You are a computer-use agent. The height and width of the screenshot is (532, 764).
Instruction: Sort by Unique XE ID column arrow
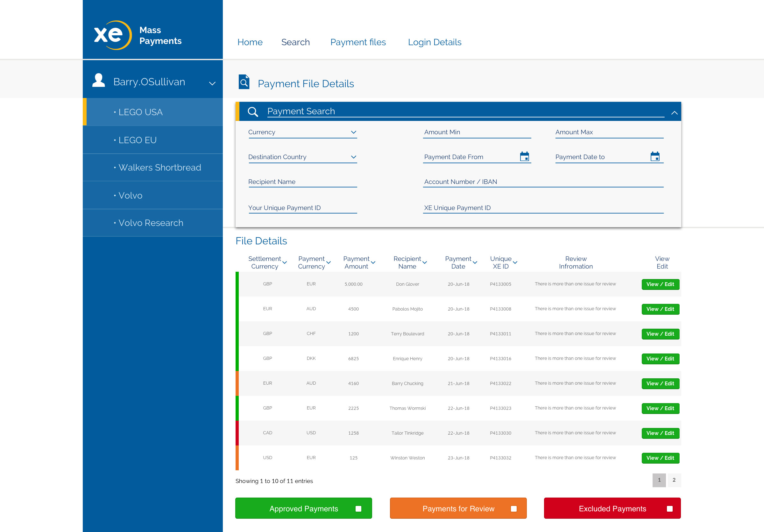coord(515,263)
